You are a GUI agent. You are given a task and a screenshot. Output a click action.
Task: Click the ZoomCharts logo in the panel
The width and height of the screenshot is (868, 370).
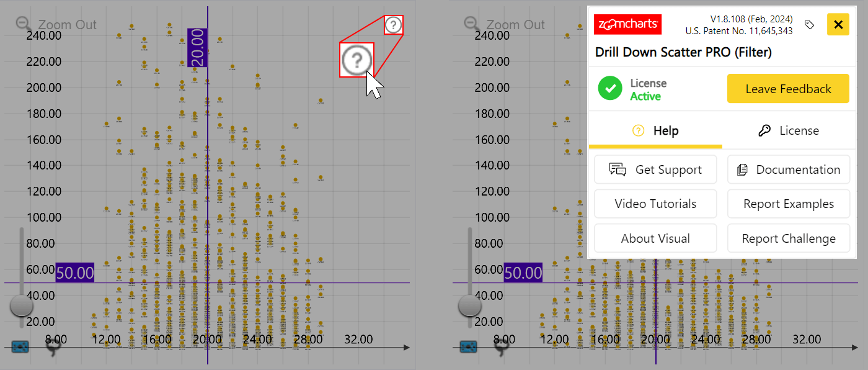[627, 24]
